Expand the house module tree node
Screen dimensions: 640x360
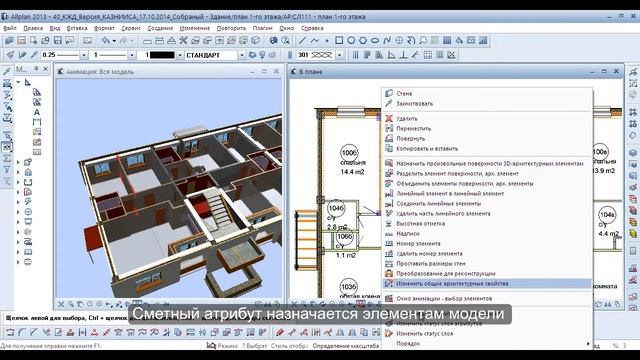click(18, 172)
